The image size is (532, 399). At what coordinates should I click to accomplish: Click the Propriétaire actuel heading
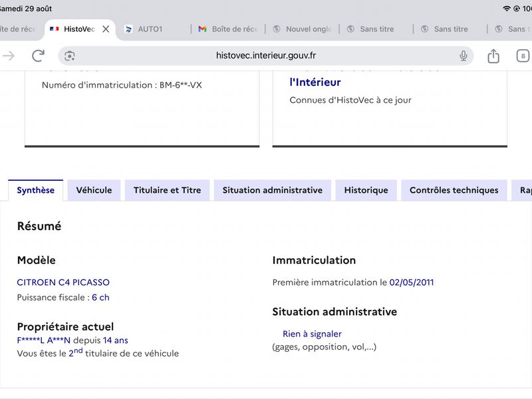click(65, 327)
